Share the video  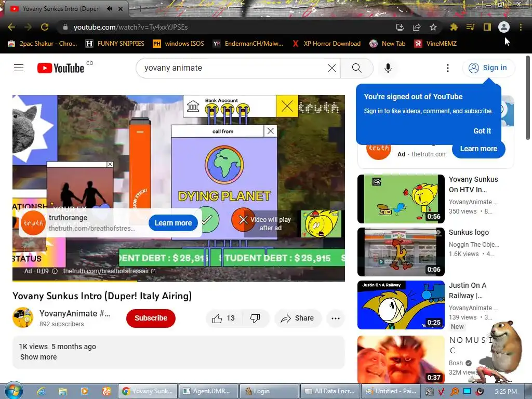click(x=298, y=318)
